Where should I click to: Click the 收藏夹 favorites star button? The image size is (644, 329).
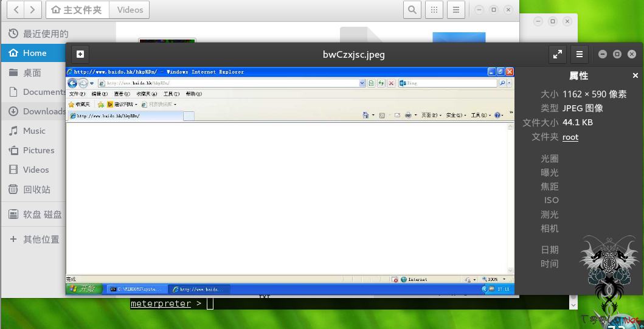click(79, 105)
